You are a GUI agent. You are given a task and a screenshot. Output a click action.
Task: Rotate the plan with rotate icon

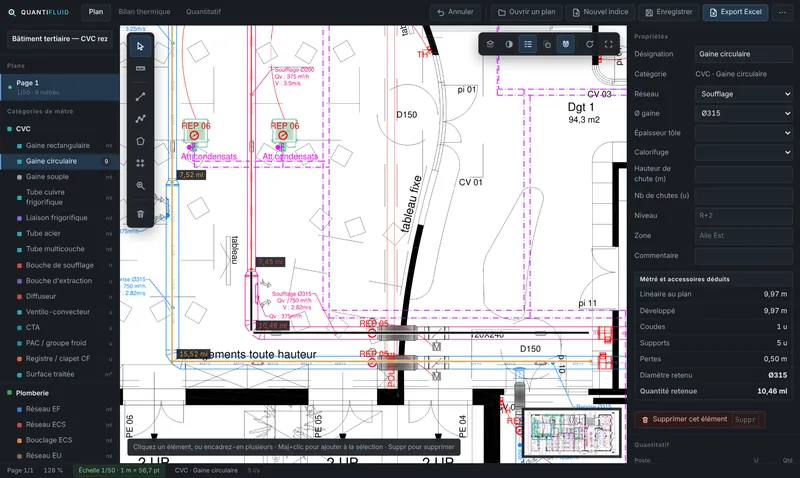[x=589, y=44]
